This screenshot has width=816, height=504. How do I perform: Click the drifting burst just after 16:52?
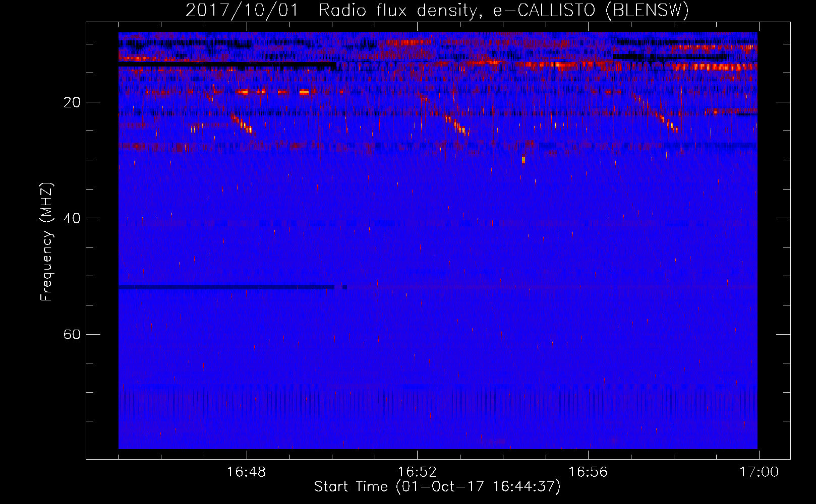tap(457, 125)
